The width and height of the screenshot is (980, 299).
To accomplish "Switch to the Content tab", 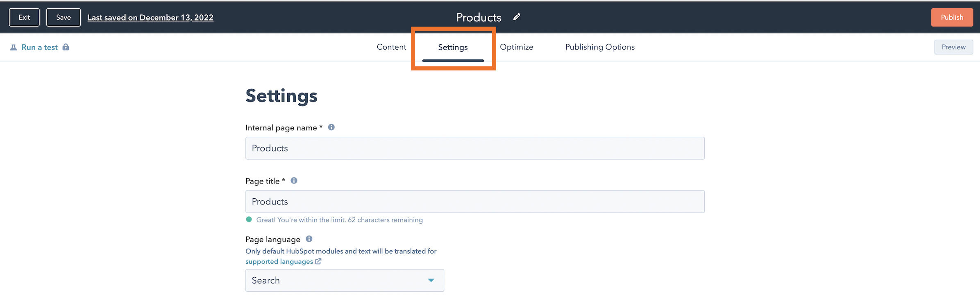I will pyautogui.click(x=391, y=47).
